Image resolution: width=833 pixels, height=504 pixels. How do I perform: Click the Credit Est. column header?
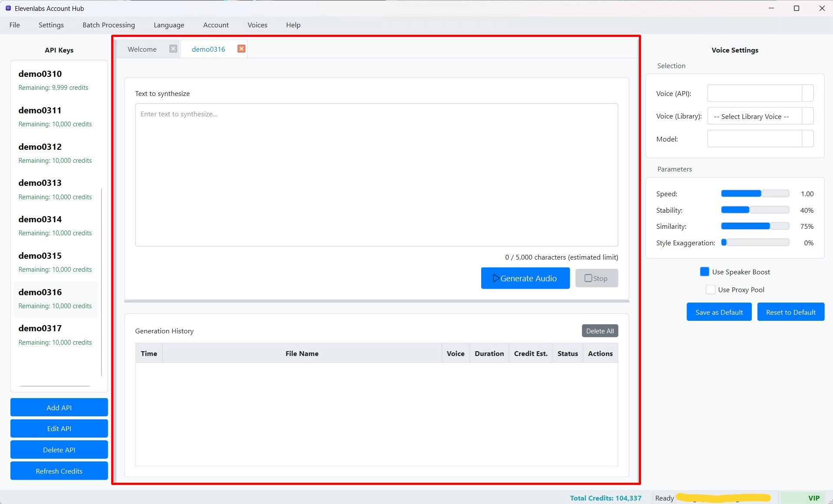pos(531,353)
